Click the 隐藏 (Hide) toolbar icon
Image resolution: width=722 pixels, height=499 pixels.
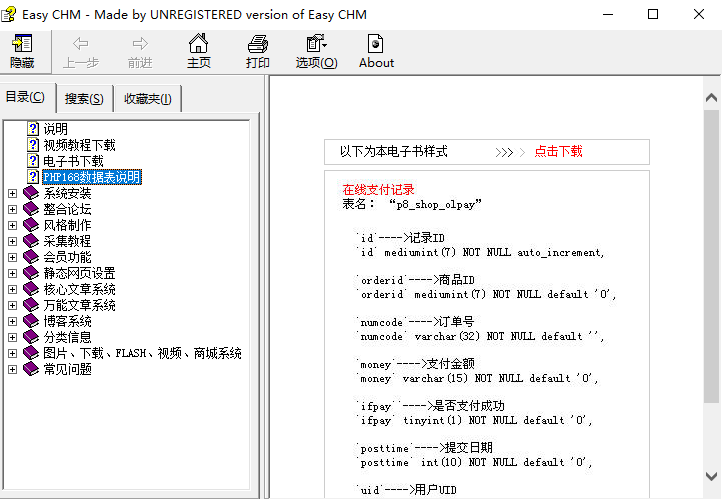[x=22, y=50]
